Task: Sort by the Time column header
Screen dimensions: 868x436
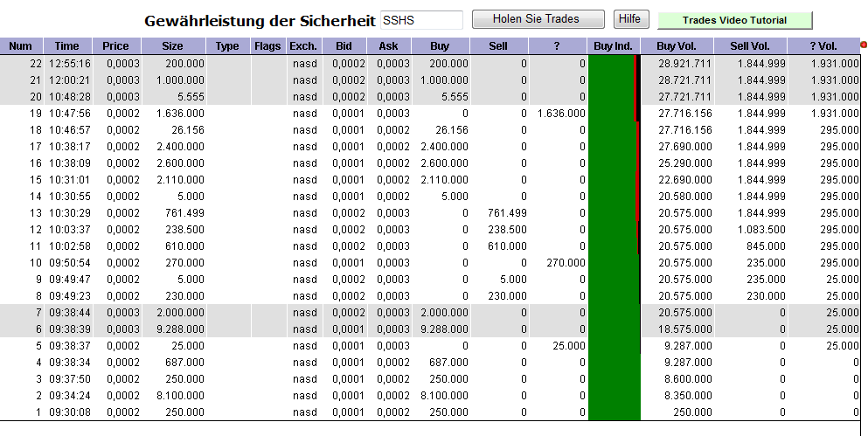Action: [x=67, y=46]
